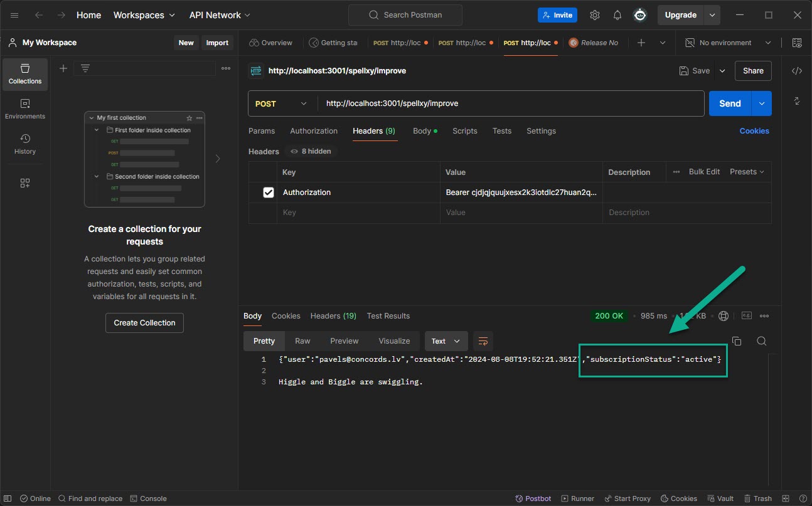Click the plus icon to add collection

63,68
